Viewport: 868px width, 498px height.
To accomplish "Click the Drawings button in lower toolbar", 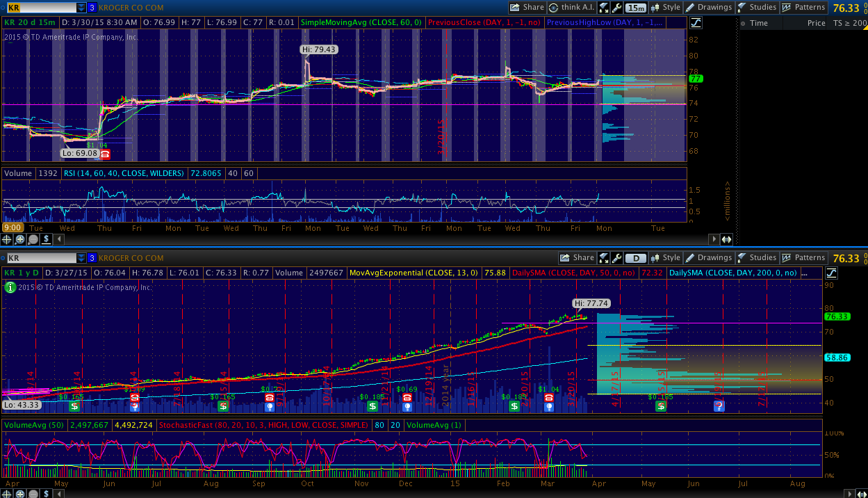I will click(708, 258).
